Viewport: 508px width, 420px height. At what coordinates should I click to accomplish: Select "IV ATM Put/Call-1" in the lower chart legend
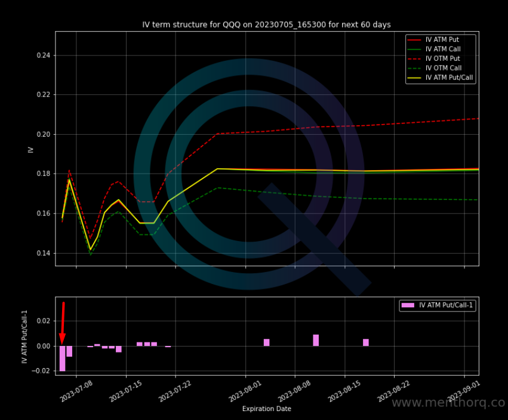(446, 305)
